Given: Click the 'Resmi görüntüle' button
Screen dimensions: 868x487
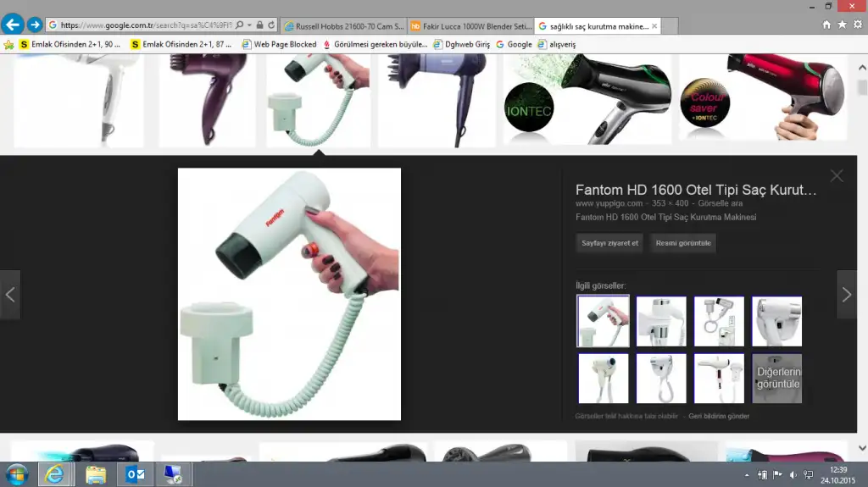Looking at the screenshot, I should tap(683, 243).
